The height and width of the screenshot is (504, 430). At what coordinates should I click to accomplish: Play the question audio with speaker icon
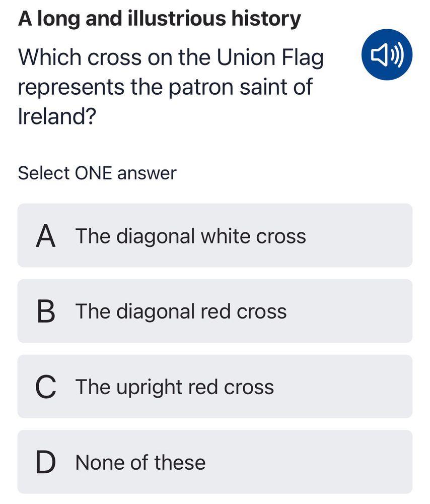tap(387, 54)
